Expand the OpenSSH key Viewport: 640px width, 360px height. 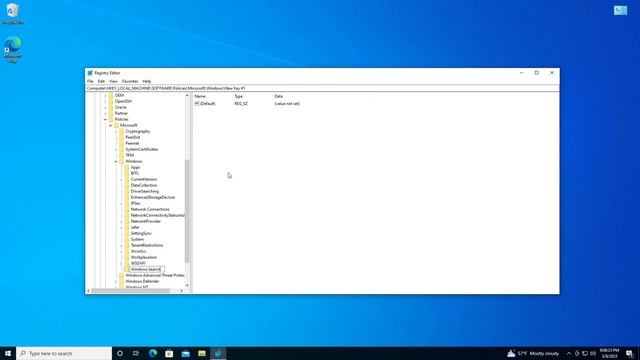[x=105, y=101]
